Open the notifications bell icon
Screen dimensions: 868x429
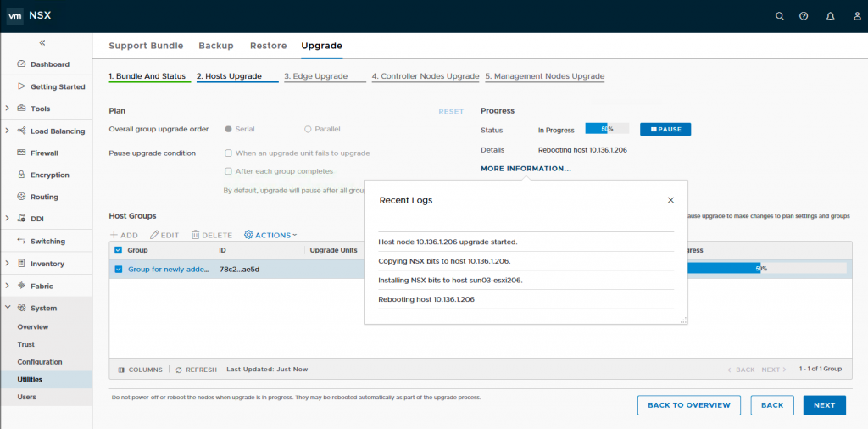831,16
